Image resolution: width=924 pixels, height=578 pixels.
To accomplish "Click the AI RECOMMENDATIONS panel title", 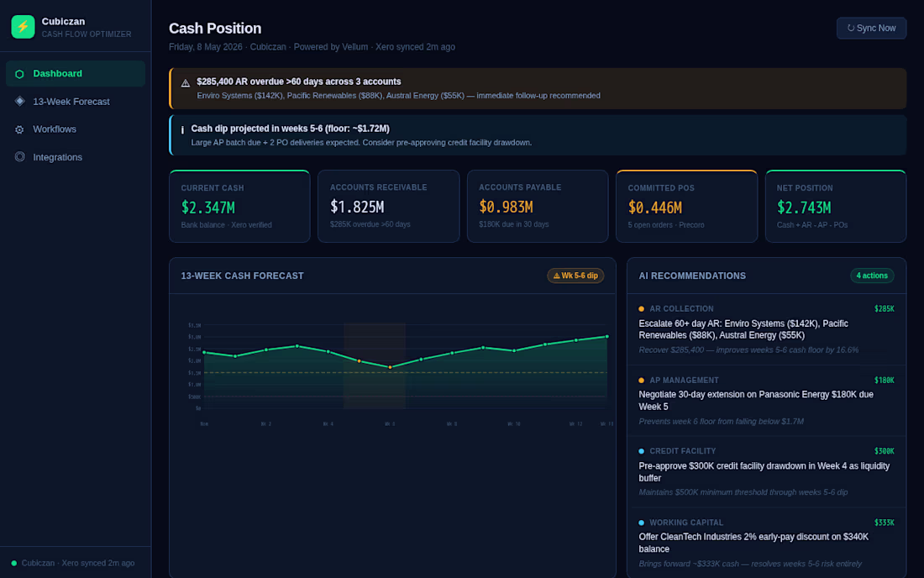I will (692, 276).
